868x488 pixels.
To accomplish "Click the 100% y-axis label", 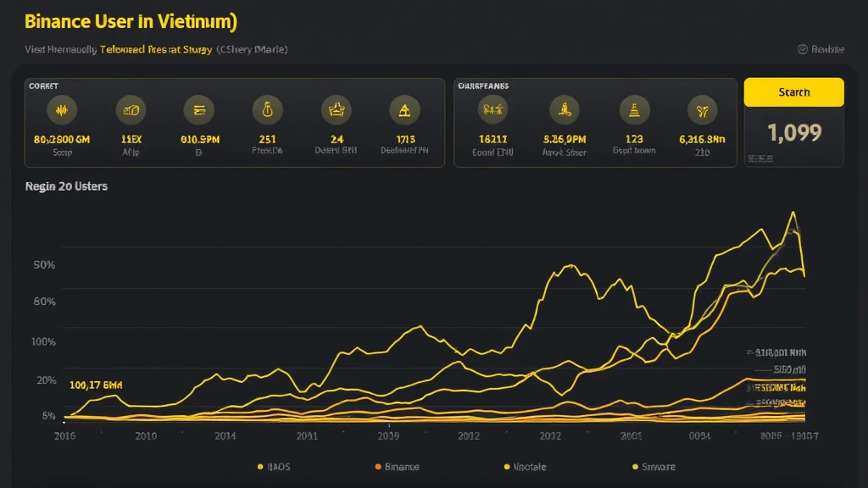I will pos(43,342).
